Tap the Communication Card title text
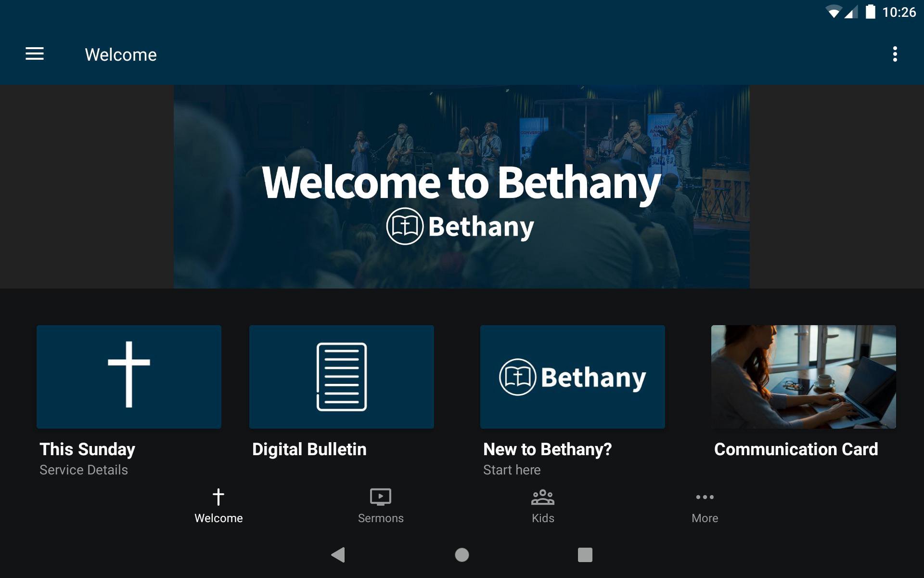Screen dimensions: 924x578 796,449
